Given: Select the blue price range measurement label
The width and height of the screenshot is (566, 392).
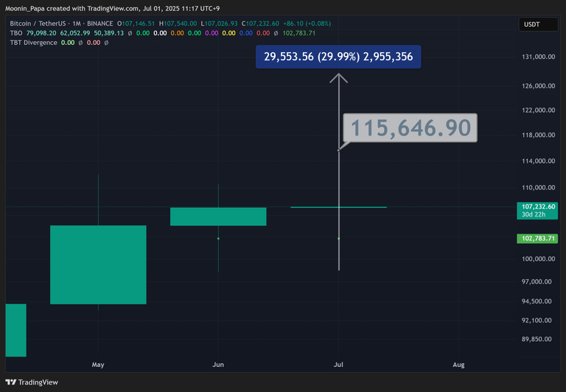Looking at the screenshot, I should 338,57.
